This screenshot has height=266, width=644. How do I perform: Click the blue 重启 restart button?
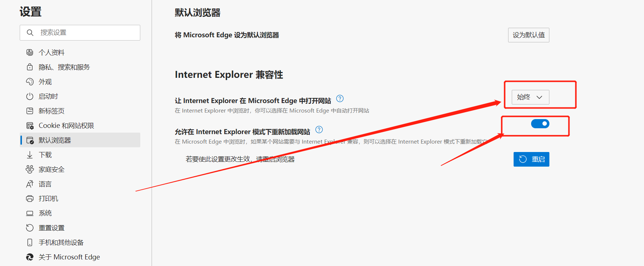pos(531,159)
